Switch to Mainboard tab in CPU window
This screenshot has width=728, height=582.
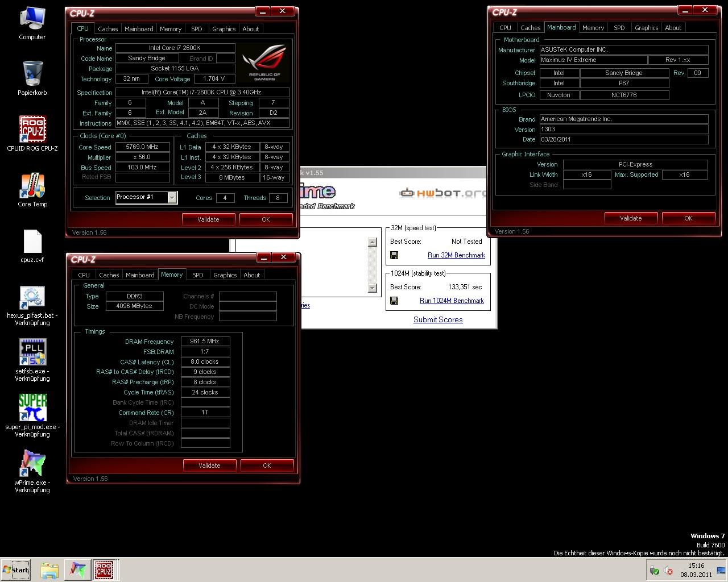pos(139,29)
